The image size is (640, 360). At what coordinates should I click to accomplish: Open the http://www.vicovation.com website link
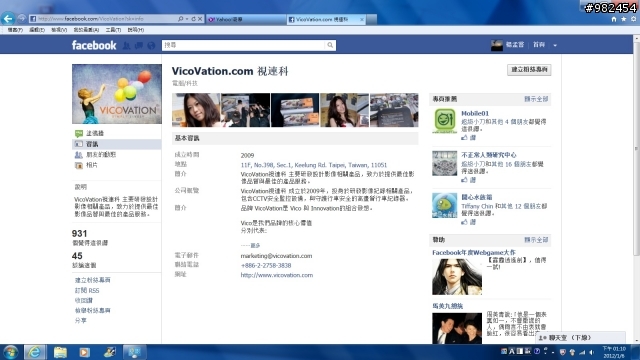click(x=277, y=275)
